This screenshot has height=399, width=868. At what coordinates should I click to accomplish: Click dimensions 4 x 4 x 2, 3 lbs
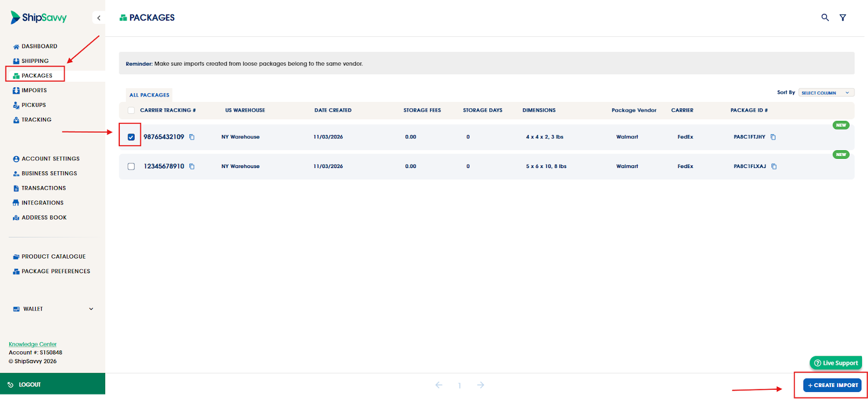(x=545, y=137)
